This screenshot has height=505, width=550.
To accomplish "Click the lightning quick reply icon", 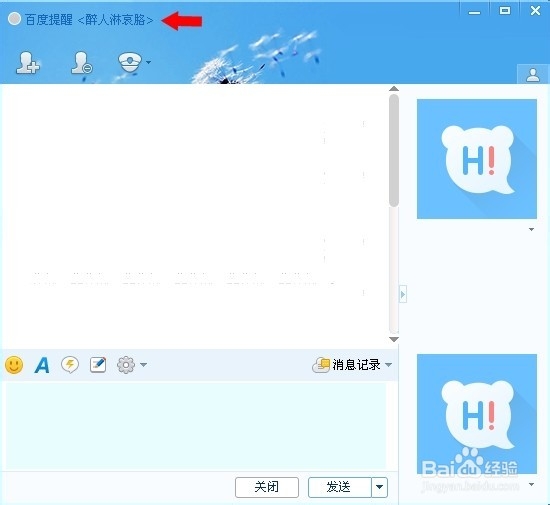I will pos(70,365).
